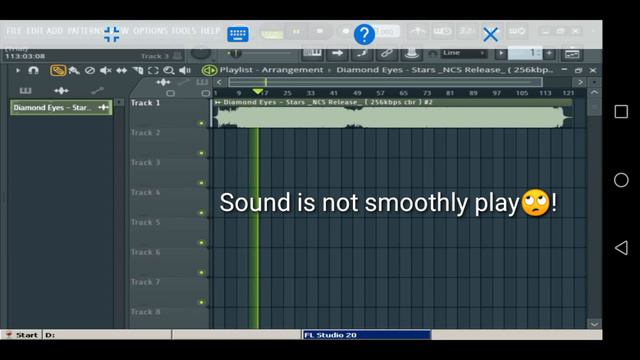Open the mixer view button

click(572, 53)
